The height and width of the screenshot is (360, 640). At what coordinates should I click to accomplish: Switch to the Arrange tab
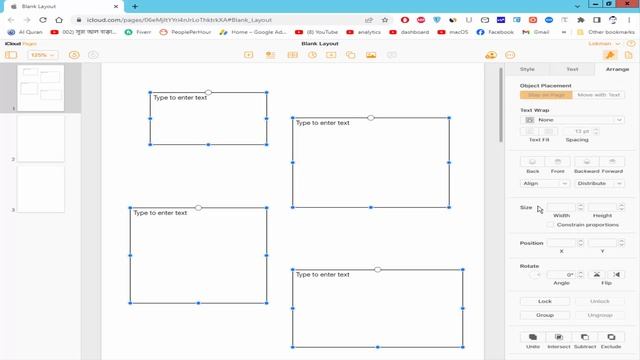click(617, 69)
